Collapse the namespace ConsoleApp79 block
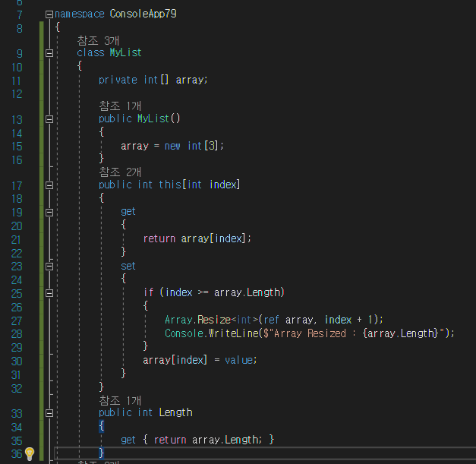The width and height of the screenshot is (476, 464). pos(49,14)
